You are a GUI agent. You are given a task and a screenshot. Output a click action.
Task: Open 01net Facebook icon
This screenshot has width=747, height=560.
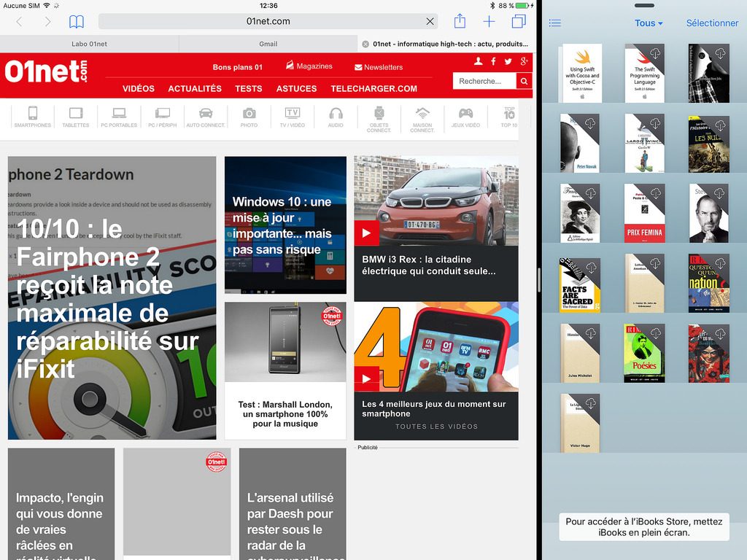click(494, 61)
